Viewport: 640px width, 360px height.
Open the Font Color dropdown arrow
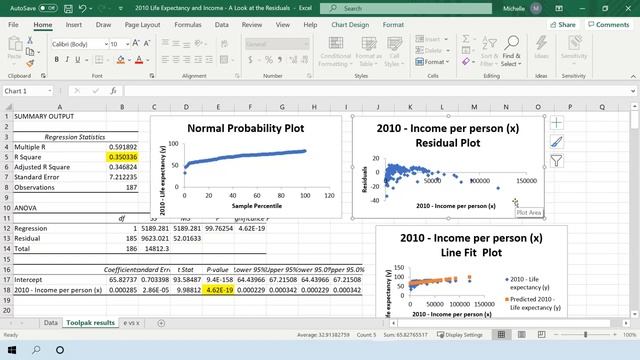148,60
